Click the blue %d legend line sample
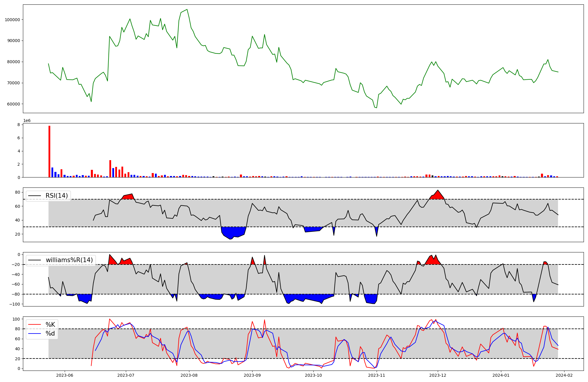 34,334
